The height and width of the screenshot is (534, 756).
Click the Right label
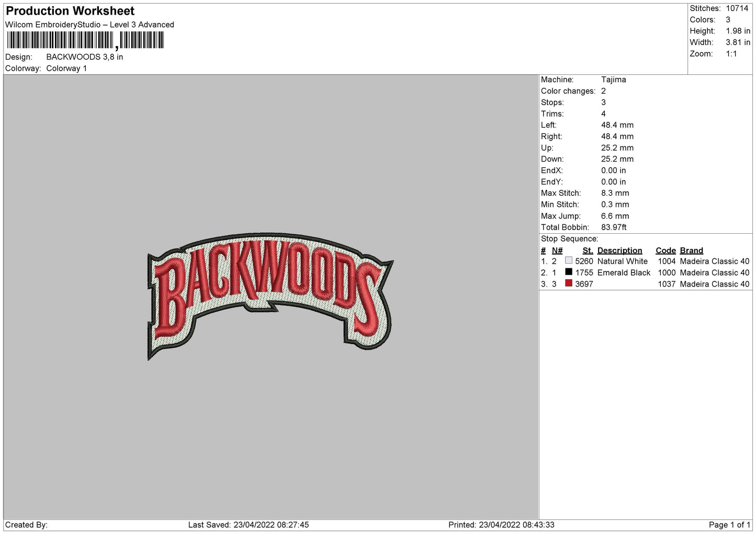click(551, 137)
